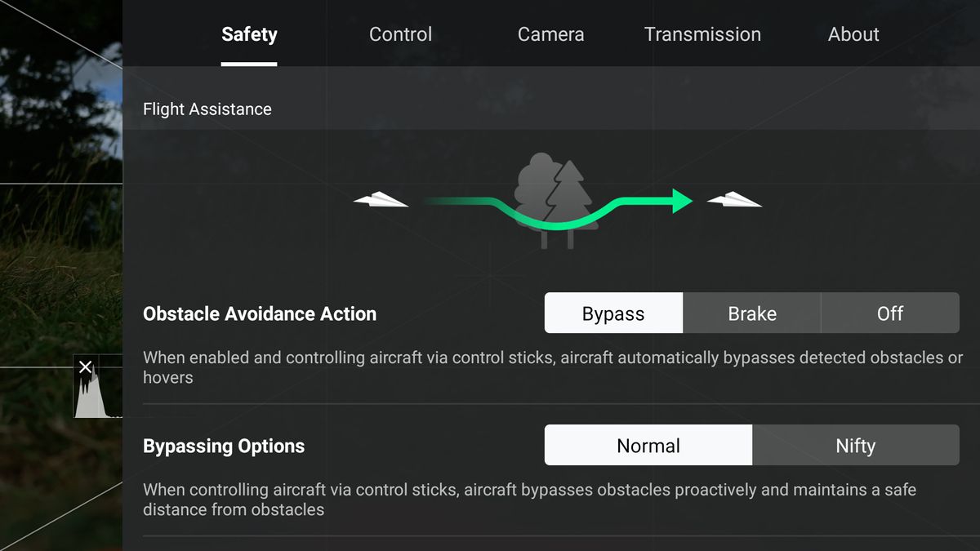
Task: Close the histogram overlay
Action: coord(85,367)
